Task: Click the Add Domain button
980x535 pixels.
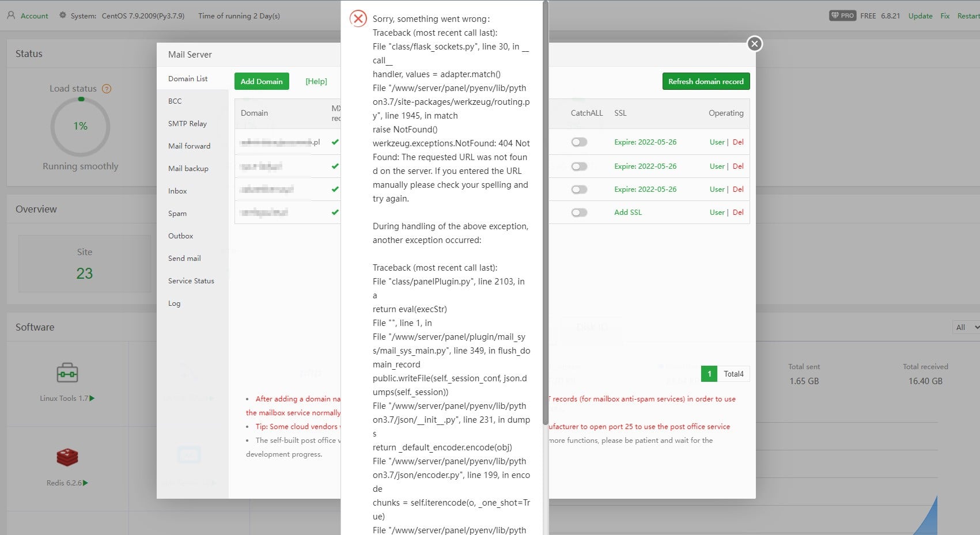Action: (x=262, y=81)
